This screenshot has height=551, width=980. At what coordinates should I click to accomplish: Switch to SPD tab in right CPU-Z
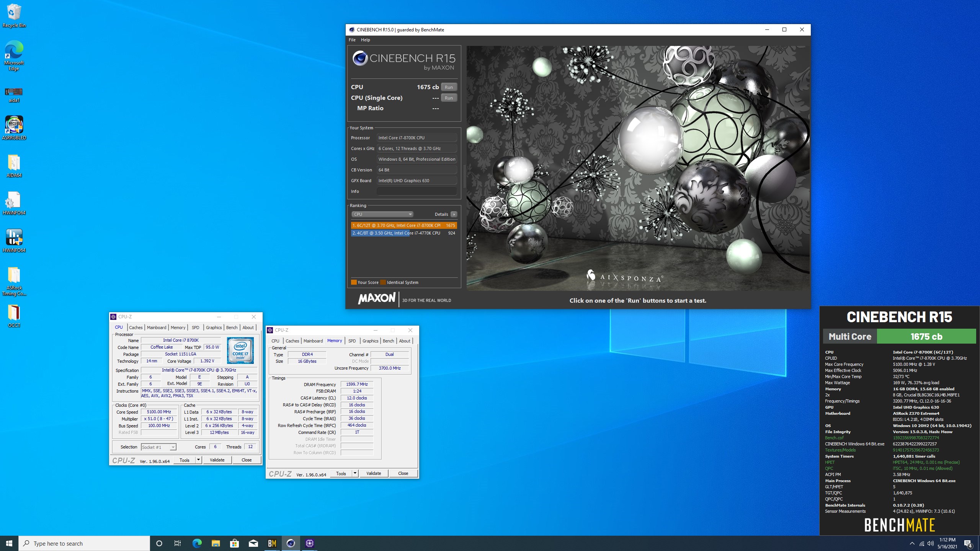[x=352, y=341]
